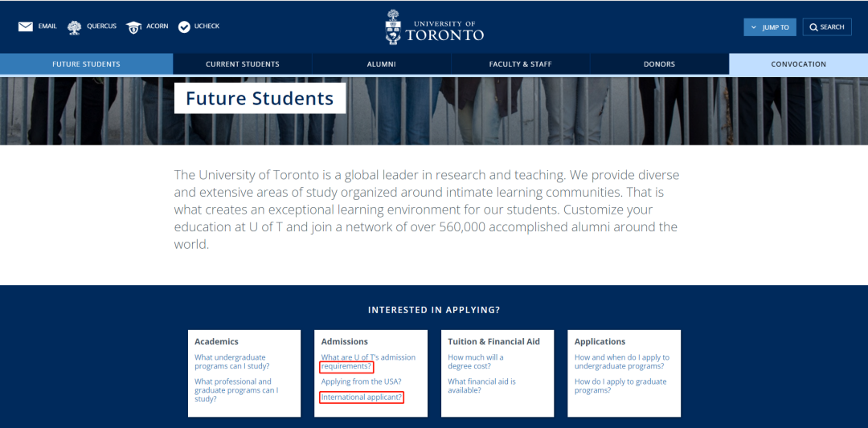Click the QUERCUS text link
The height and width of the screenshot is (428, 868).
102,26
